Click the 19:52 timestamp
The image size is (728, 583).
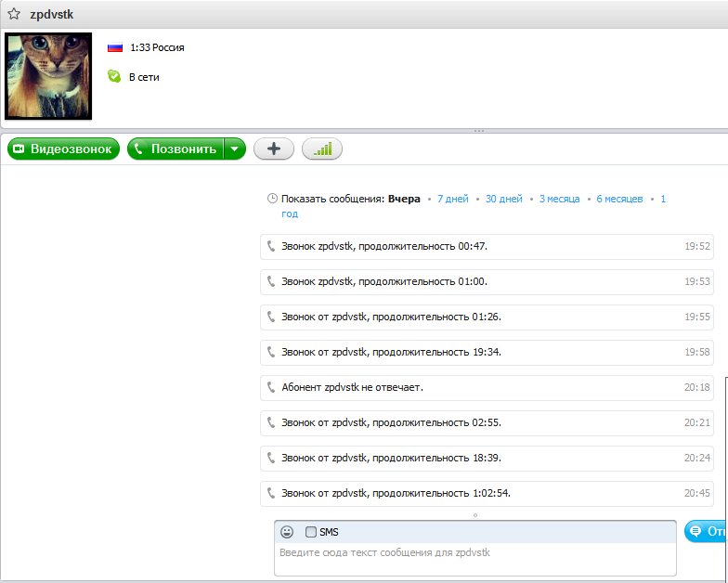pos(697,246)
